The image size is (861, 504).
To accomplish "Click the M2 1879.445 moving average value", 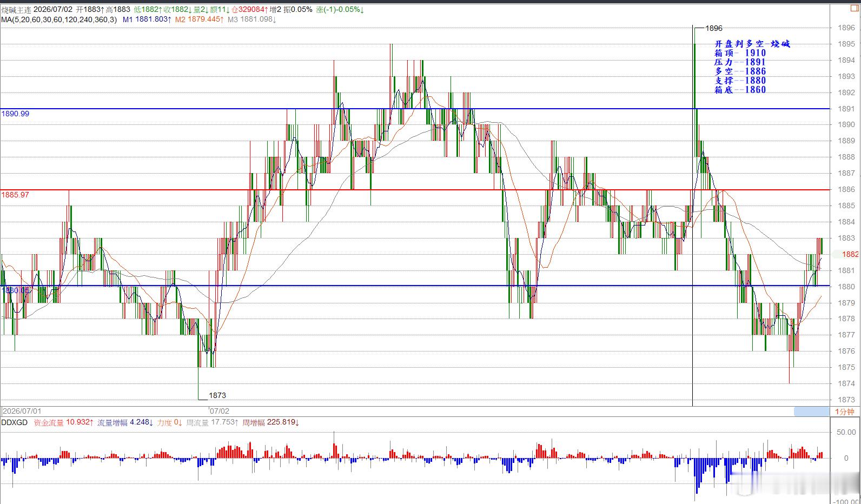I will pyautogui.click(x=200, y=19).
